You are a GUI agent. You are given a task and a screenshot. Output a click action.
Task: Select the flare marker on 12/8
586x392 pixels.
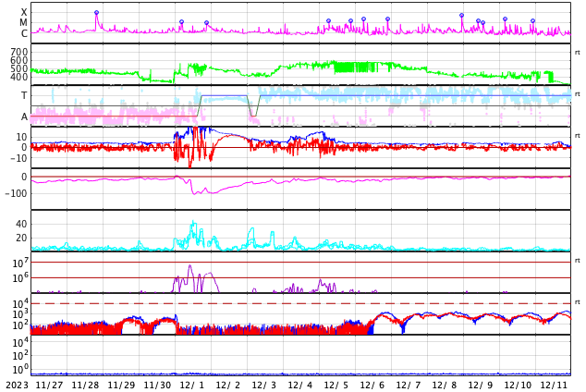click(461, 16)
